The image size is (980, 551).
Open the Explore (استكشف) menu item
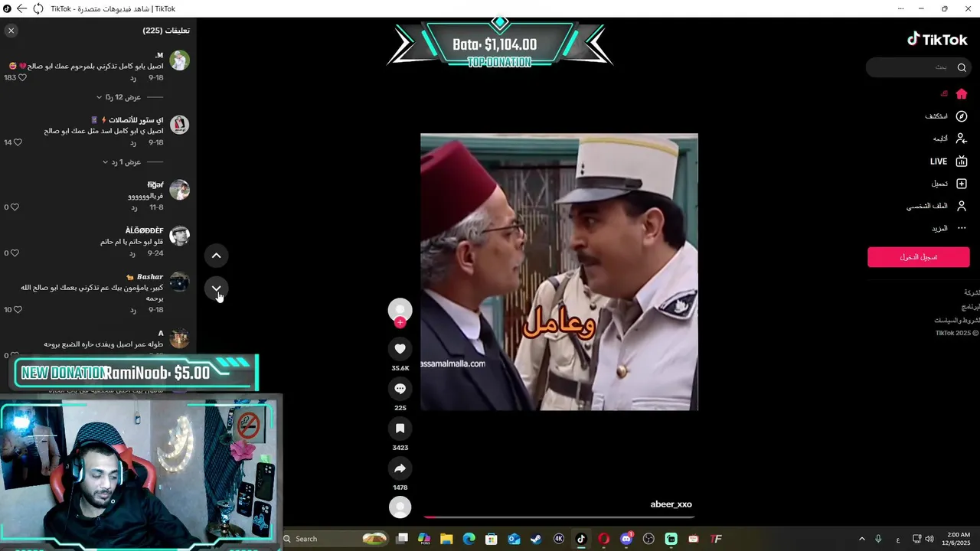(x=946, y=116)
